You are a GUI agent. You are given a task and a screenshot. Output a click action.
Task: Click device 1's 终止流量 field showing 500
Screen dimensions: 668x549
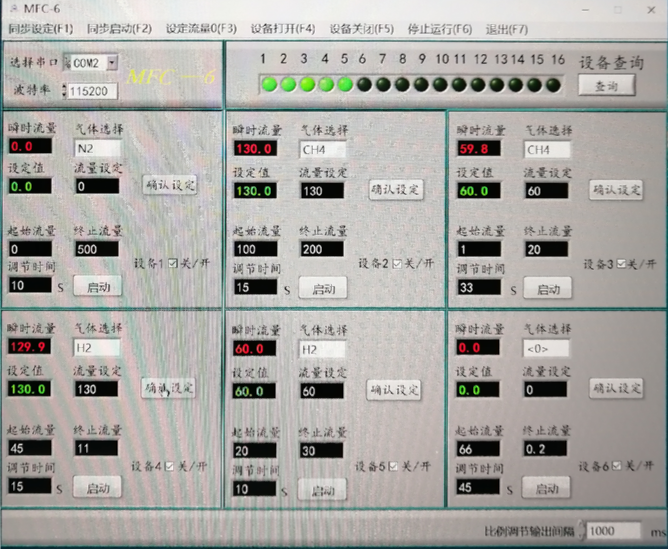click(x=96, y=249)
